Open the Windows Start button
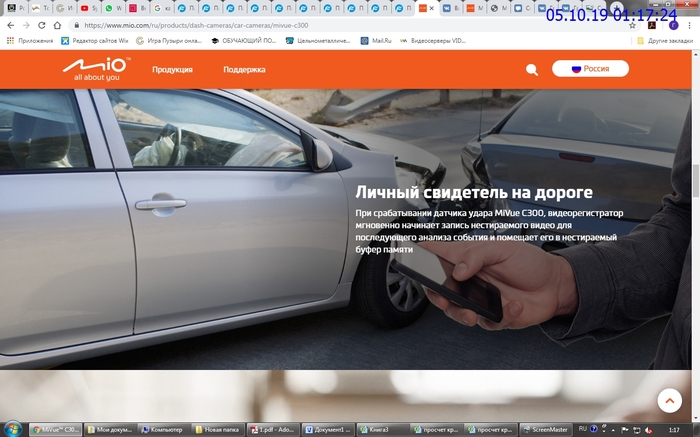This screenshot has width=700, height=437. 13,429
